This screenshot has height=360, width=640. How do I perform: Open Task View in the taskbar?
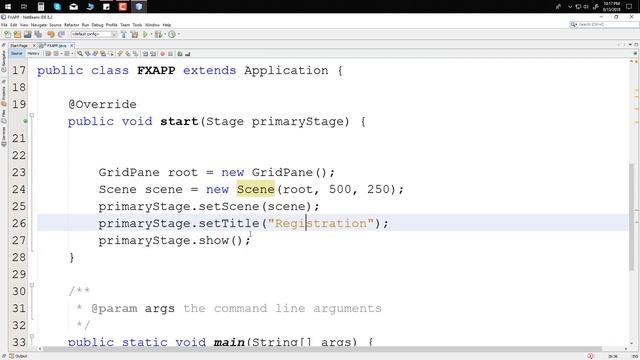[x=24, y=7]
